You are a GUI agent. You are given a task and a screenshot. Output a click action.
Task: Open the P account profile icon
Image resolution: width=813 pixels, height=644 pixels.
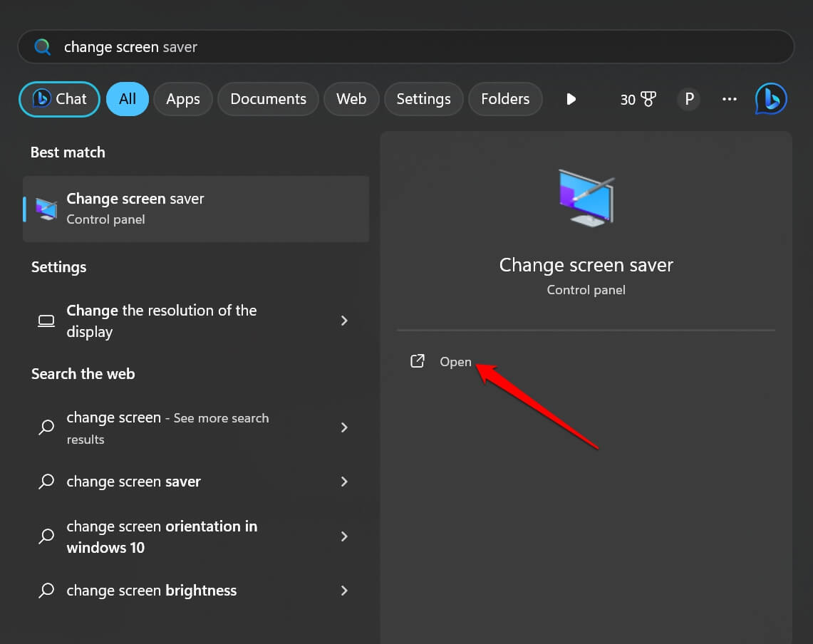point(689,99)
